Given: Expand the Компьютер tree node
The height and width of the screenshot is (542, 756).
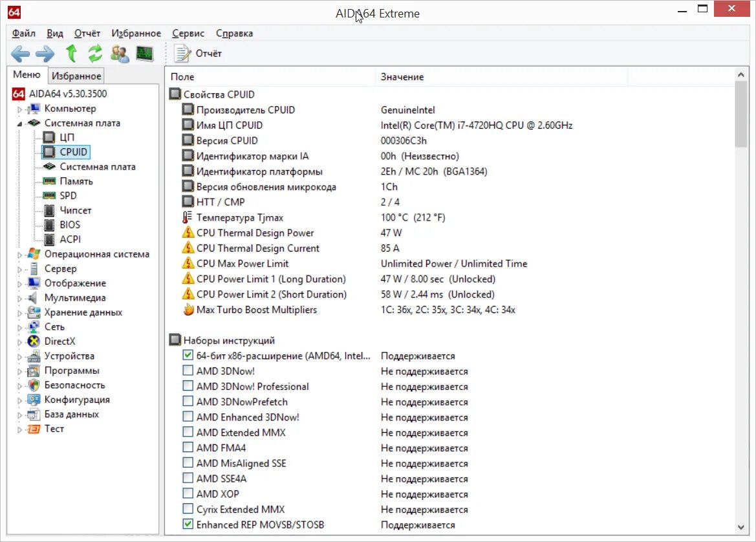Looking at the screenshot, I should coord(20,109).
